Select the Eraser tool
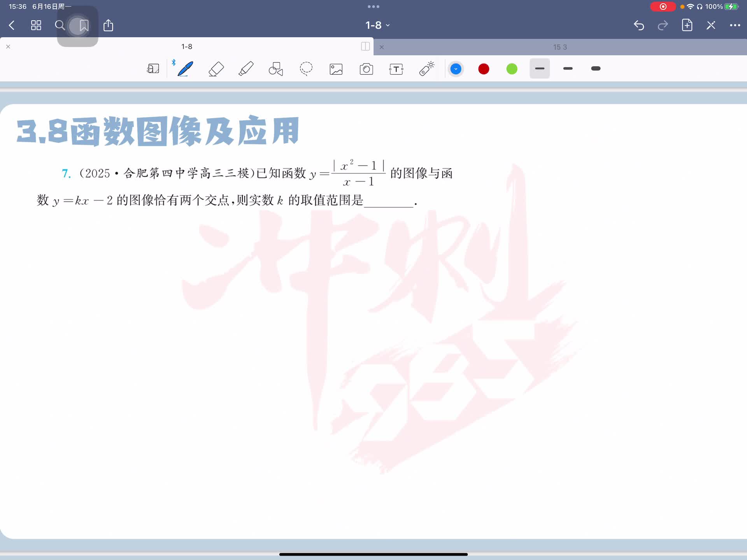The image size is (747, 560). 216,69
